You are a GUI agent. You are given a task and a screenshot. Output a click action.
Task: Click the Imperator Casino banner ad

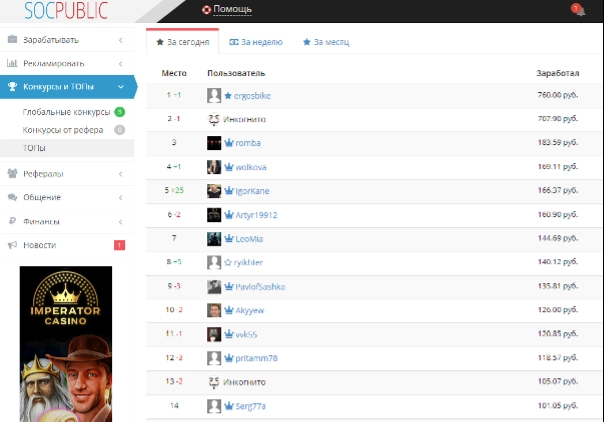(x=66, y=344)
